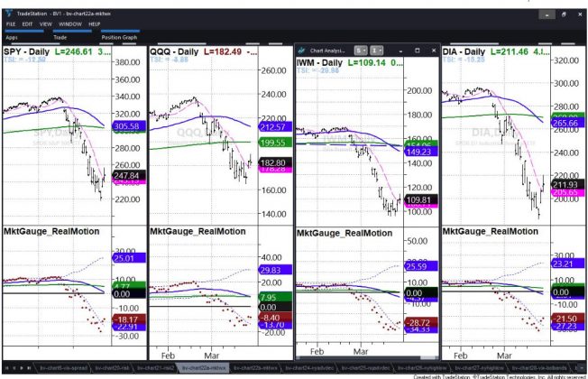Open the HELP menu

pyautogui.click(x=94, y=24)
